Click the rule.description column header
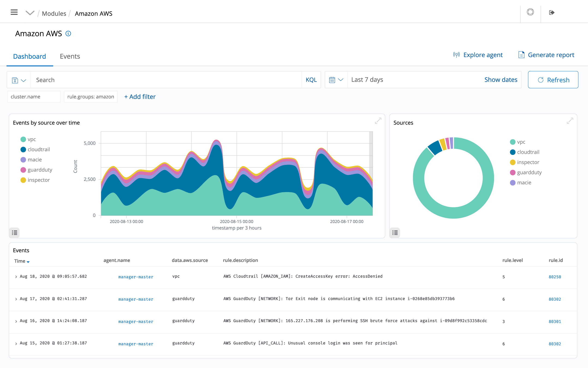588x368 pixels. click(x=240, y=260)
